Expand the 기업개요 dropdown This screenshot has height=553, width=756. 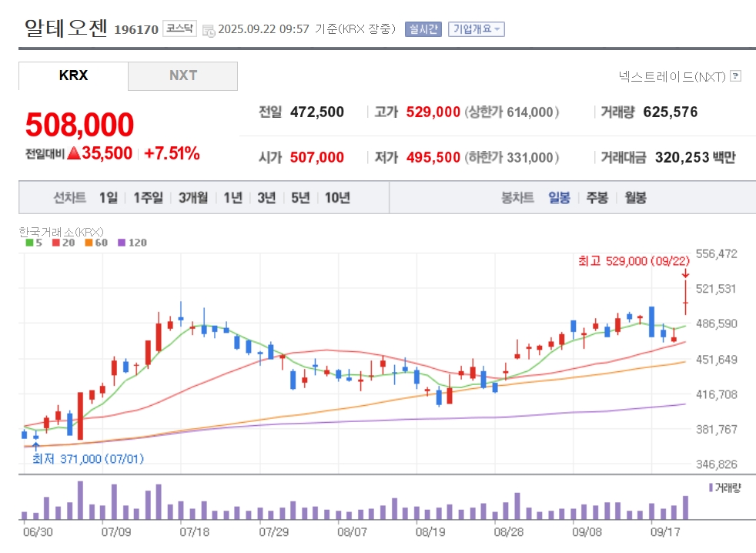click(476, 29)
